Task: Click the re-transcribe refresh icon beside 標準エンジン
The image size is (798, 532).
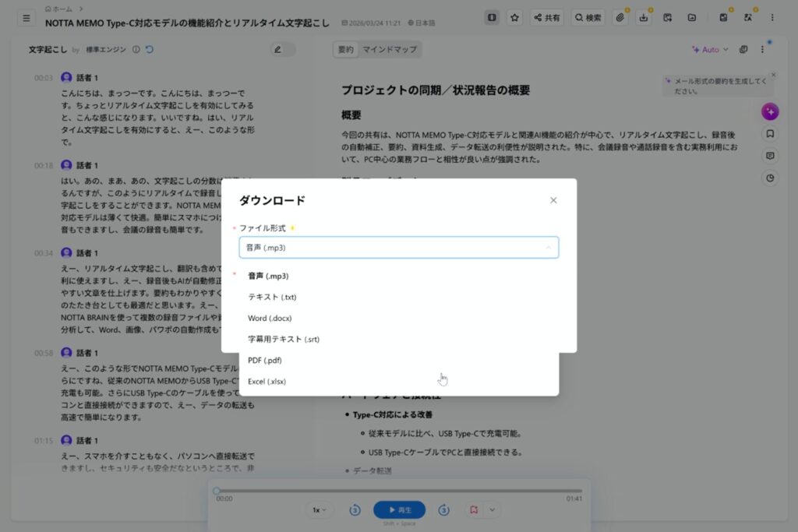Action: (150, 50)
